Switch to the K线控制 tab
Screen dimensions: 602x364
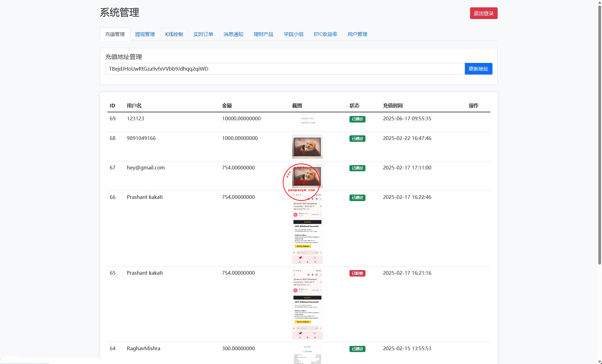pyautogui.click(x=174, y=34)
